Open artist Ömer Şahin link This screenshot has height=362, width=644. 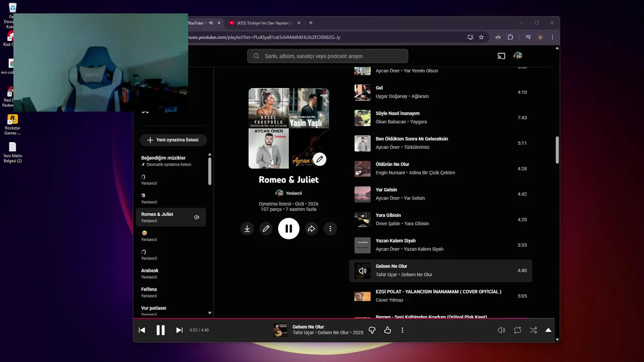[x=388, y=224]
